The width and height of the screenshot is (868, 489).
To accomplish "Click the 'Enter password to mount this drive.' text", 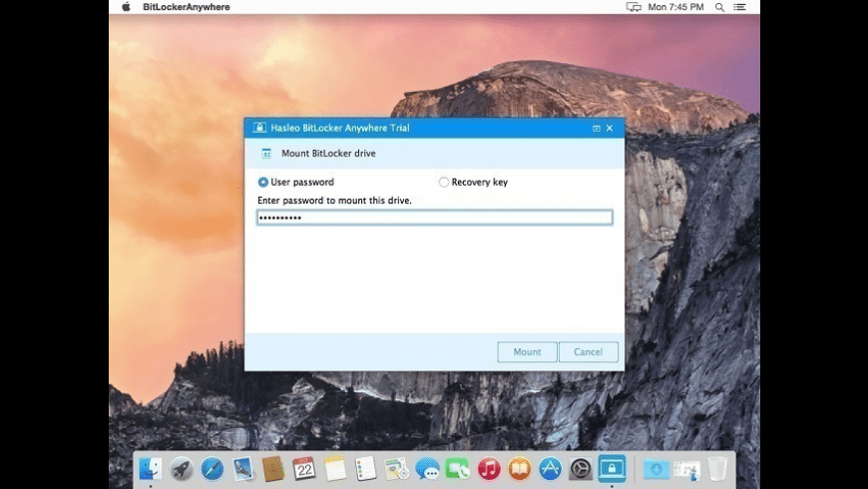I will pos(335,201).
